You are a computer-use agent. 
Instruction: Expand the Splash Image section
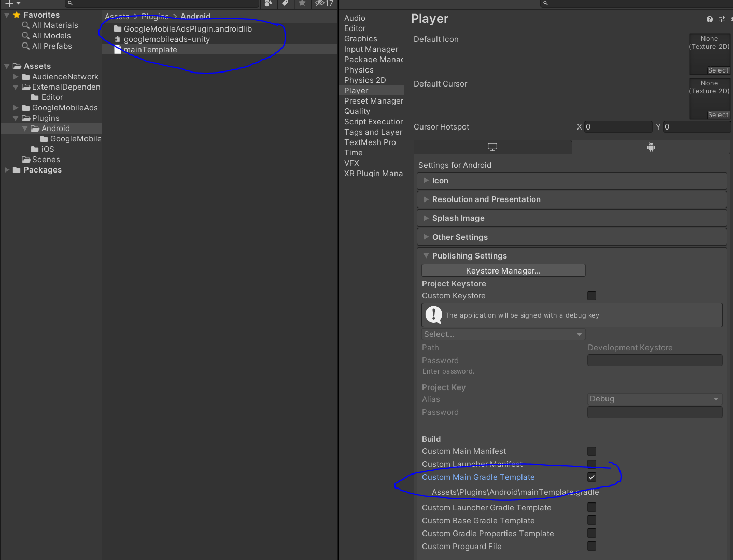tap(572, 218)
